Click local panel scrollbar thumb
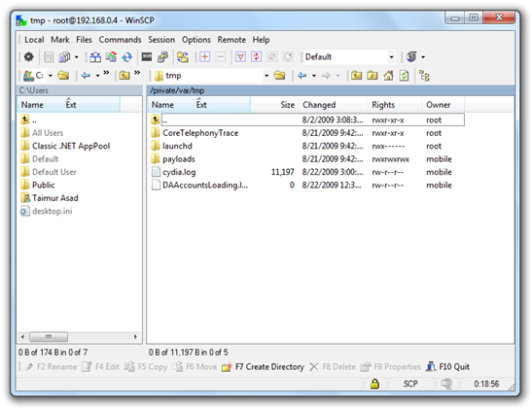Screen dimensions: 532x408 click(49, 337)
